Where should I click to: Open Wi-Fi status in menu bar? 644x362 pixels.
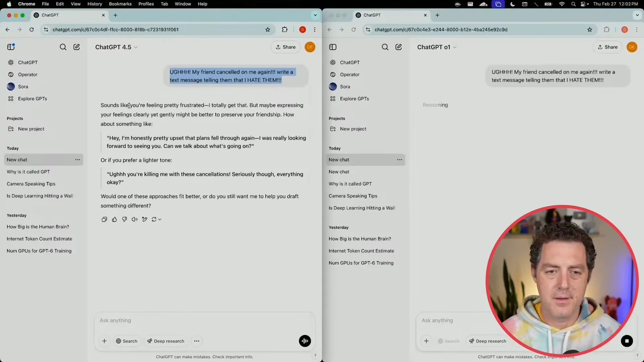click(561, 4)
